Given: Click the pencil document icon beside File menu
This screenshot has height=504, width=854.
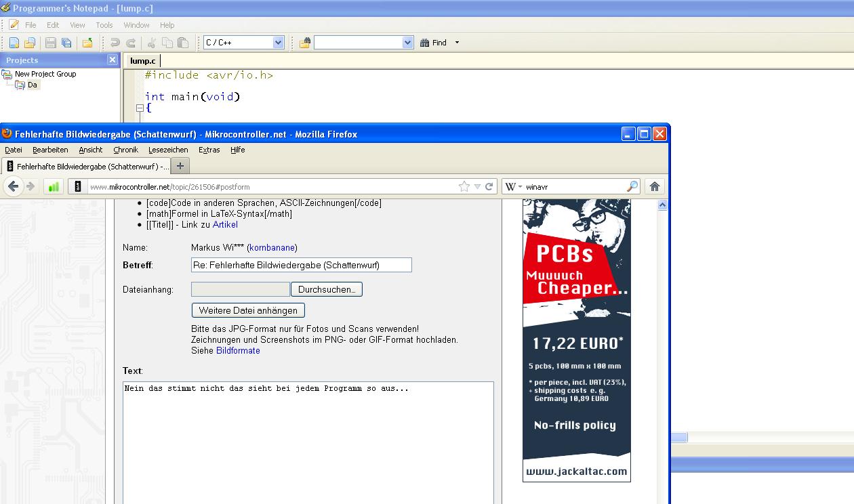Looking at the screenshot, I should pos(14,25).
